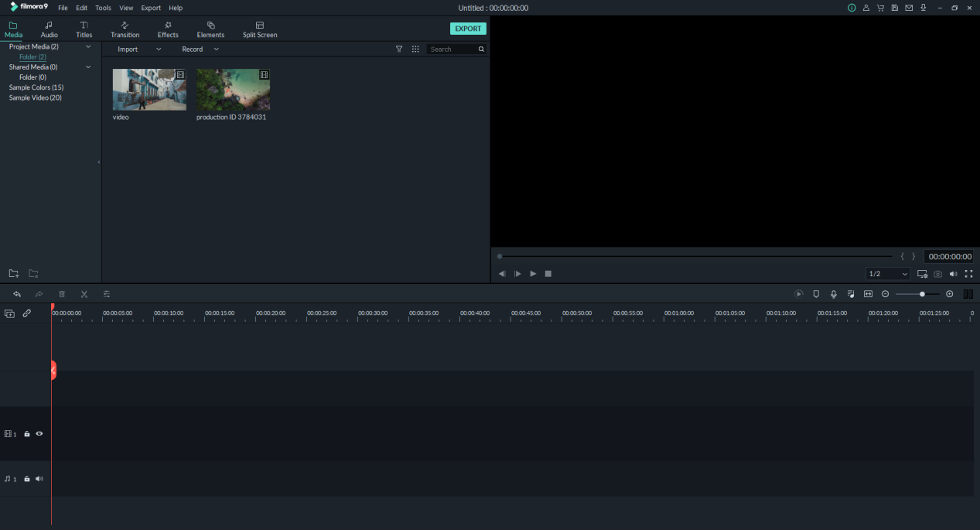Click the voiceover microphone icon above the timeline
The height and width of the screenshot is (530, 980).
tap(833, 294)
